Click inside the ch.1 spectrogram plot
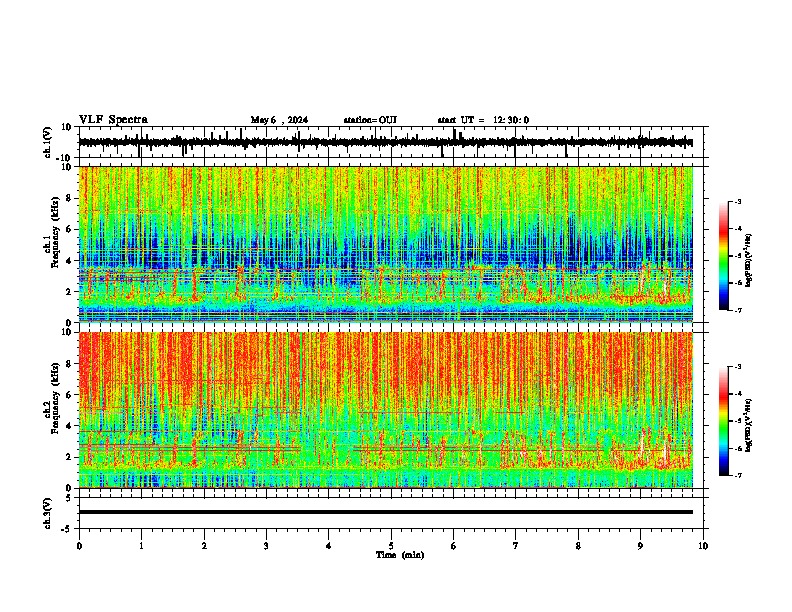Viewport: 792px width, 612px height. pos(386,244)
